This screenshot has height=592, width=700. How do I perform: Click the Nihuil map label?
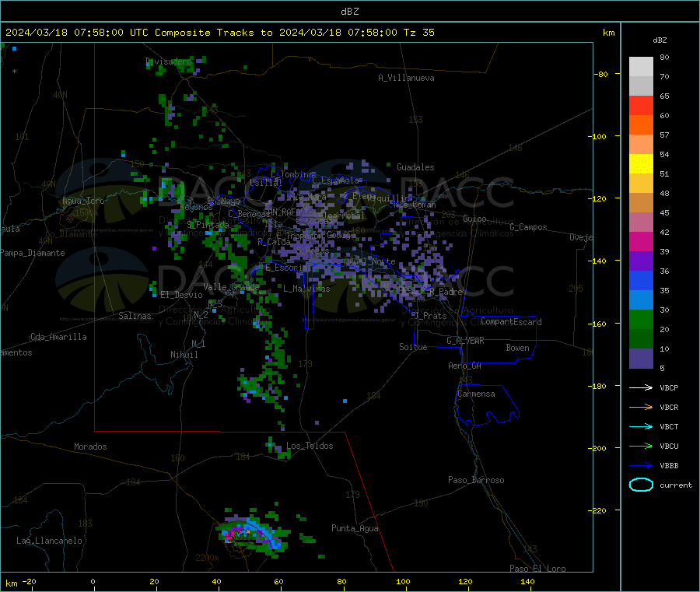[184, 355]
